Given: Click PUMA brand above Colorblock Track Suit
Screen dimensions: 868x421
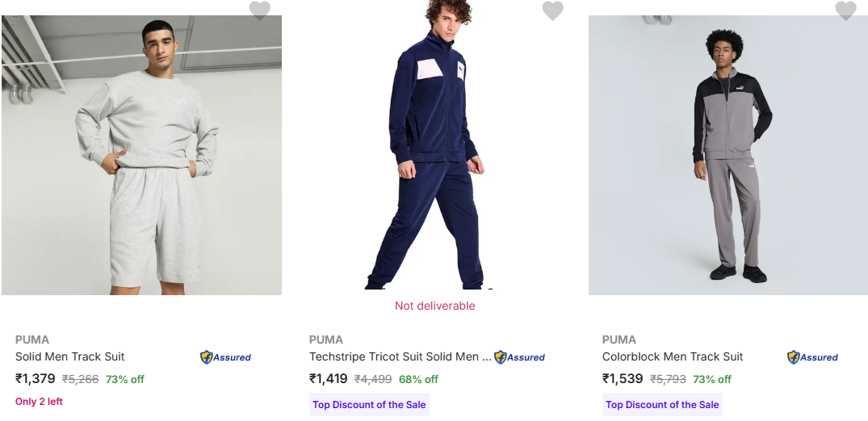Looking at the screenshot, I should pos(619,340).
